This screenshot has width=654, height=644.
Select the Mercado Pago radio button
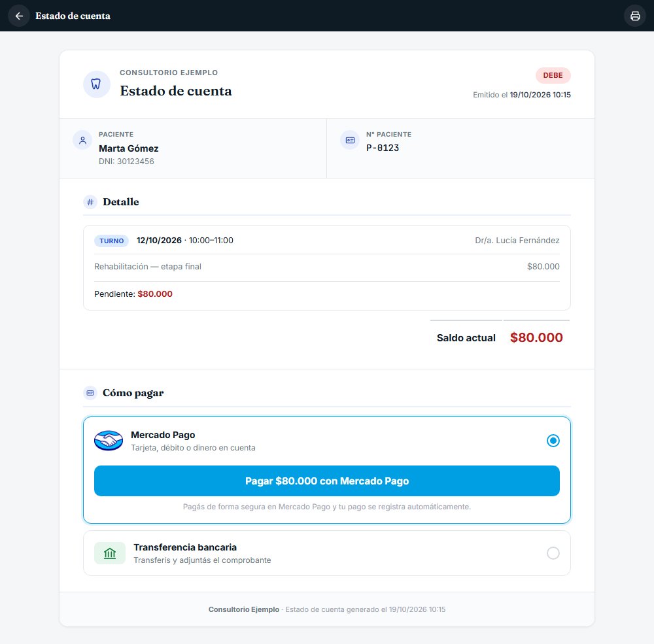553,441
